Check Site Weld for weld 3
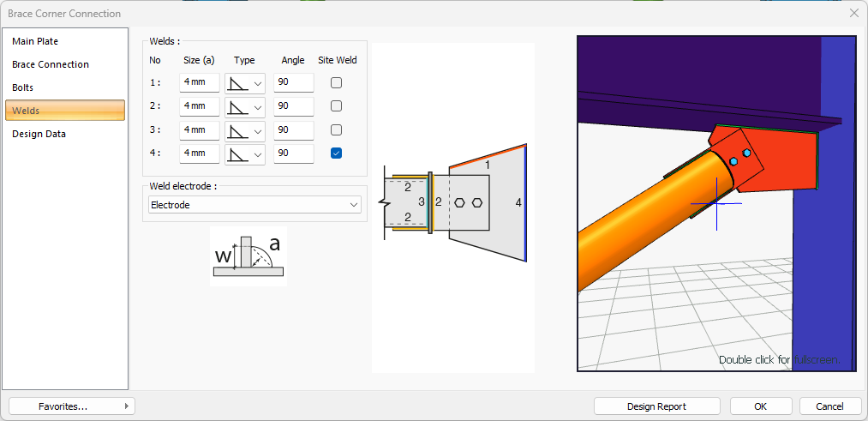This screenshot has width=868, height=421. tap(337, 130)
